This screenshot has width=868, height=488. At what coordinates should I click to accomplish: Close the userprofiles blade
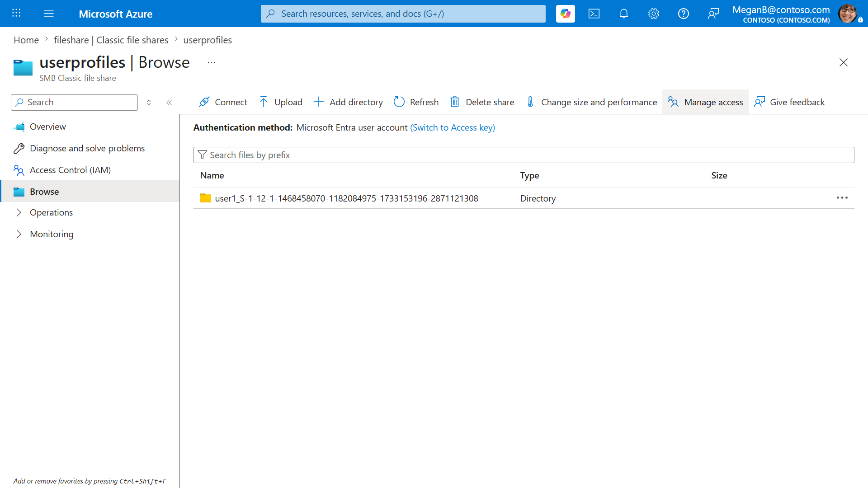(844, 62)
